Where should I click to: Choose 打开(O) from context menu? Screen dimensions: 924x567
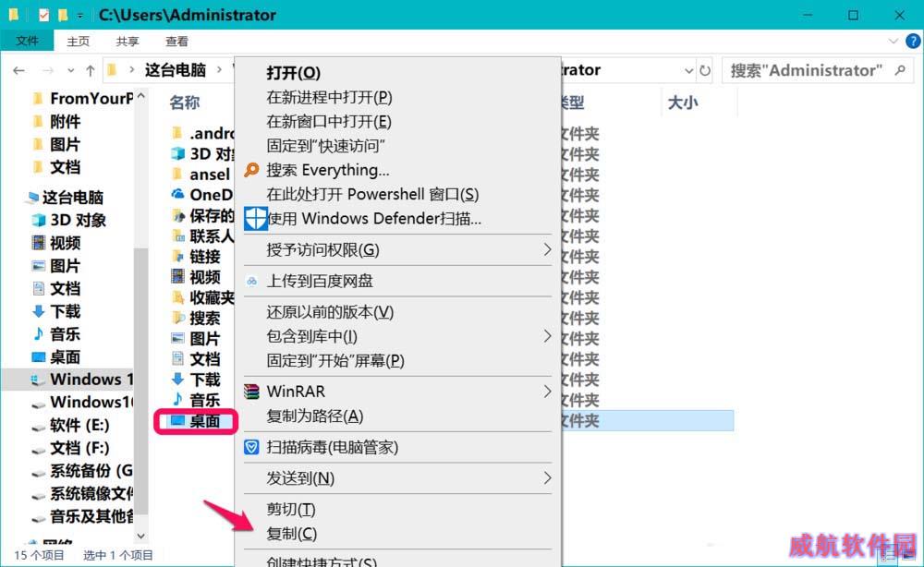(x=294, y=73)
